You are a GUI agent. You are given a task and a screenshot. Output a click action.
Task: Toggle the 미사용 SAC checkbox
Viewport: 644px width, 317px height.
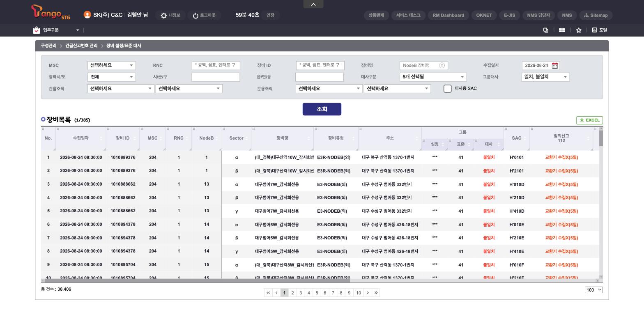point(448,89)
